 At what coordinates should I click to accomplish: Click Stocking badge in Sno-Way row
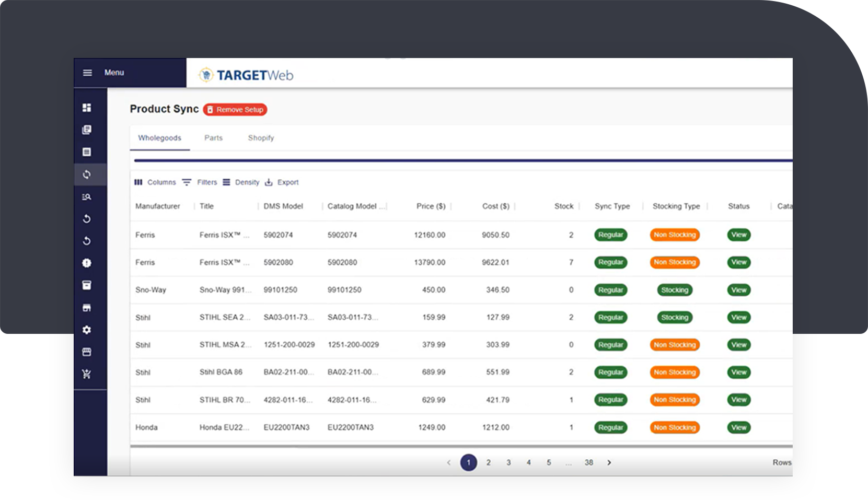(675, 290)
